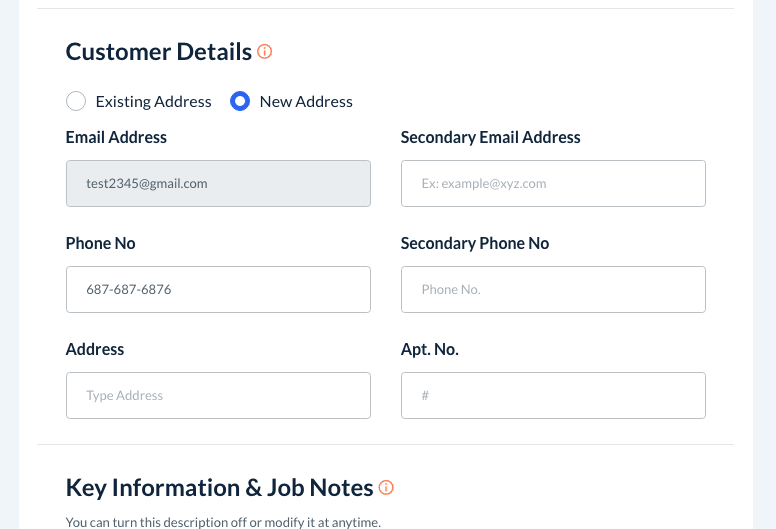Image resolution: width=776 pixels, height=529 pixels.
Task: Click the Type Address input field
Action: pos(218,396)
